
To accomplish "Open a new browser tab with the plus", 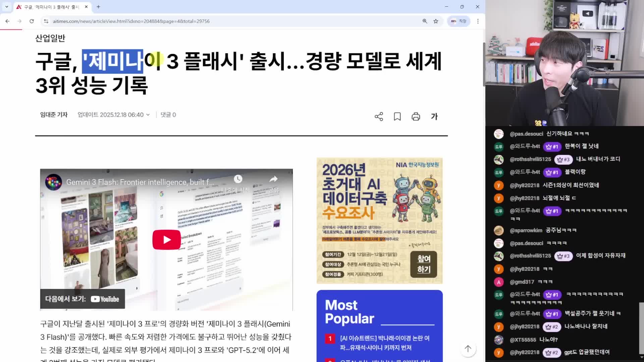I will 98,7.
